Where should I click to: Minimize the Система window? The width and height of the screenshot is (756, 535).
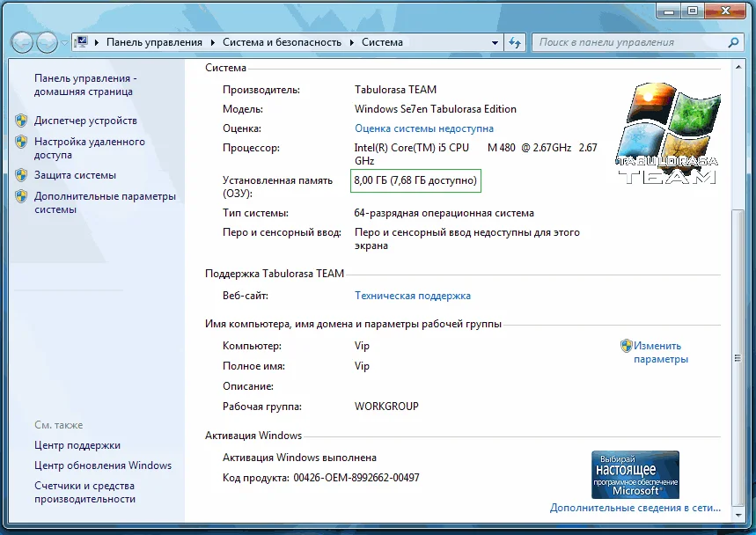pos(669,11)
